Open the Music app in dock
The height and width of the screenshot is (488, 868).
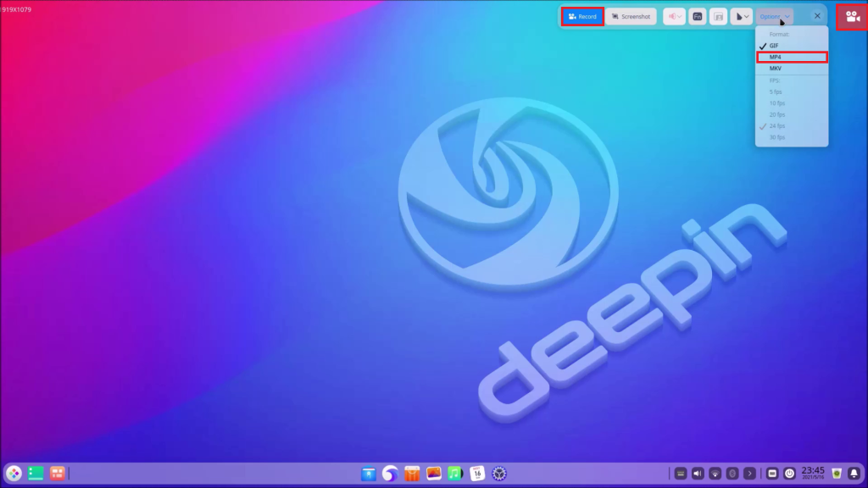click(455, 473)
